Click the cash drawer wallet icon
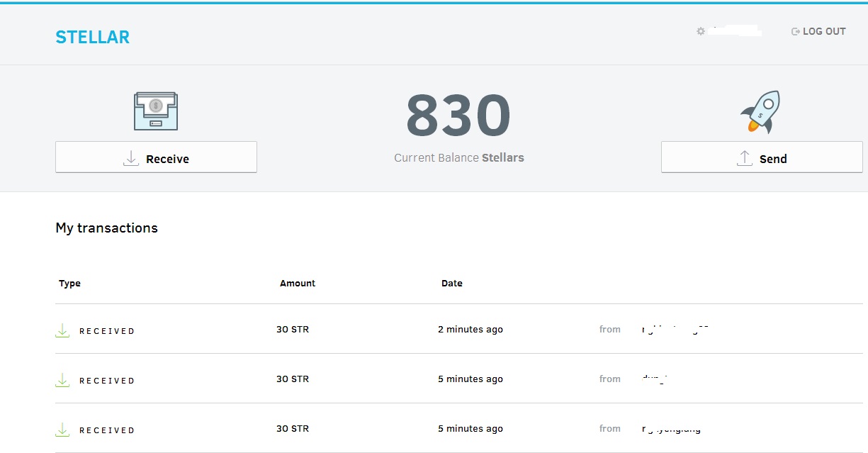This screenshot has width=868, height=453. [x=156, y=111]
